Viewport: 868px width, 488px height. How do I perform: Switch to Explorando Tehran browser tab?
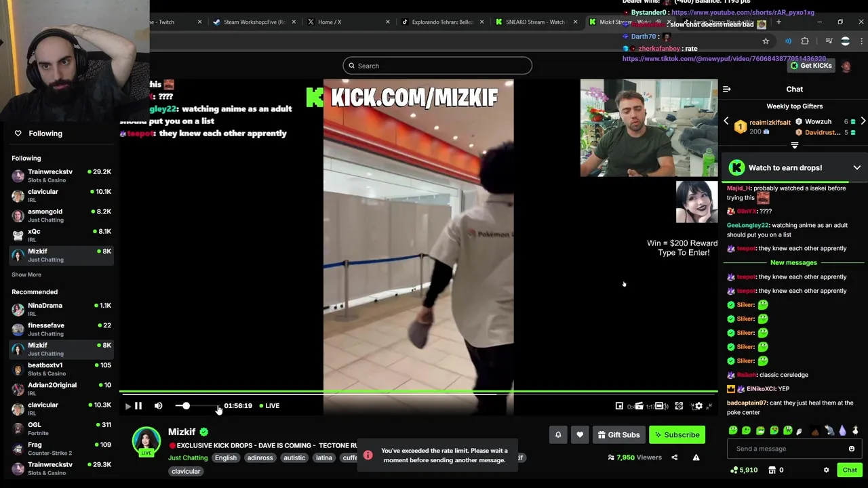click(441, 22)
